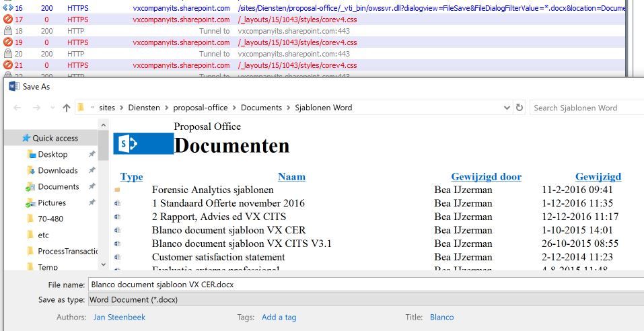Click 'Add a tag' field

(279, 318)
